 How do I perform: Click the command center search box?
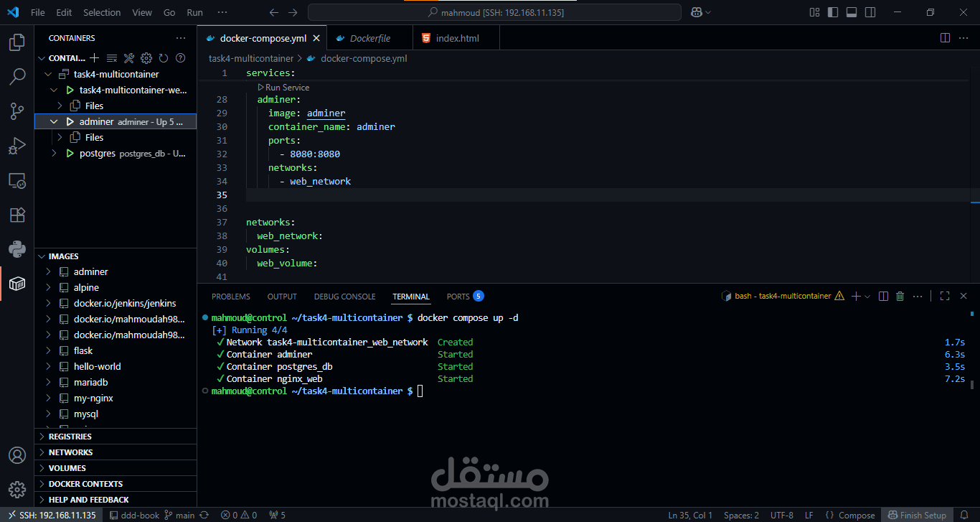494,12
